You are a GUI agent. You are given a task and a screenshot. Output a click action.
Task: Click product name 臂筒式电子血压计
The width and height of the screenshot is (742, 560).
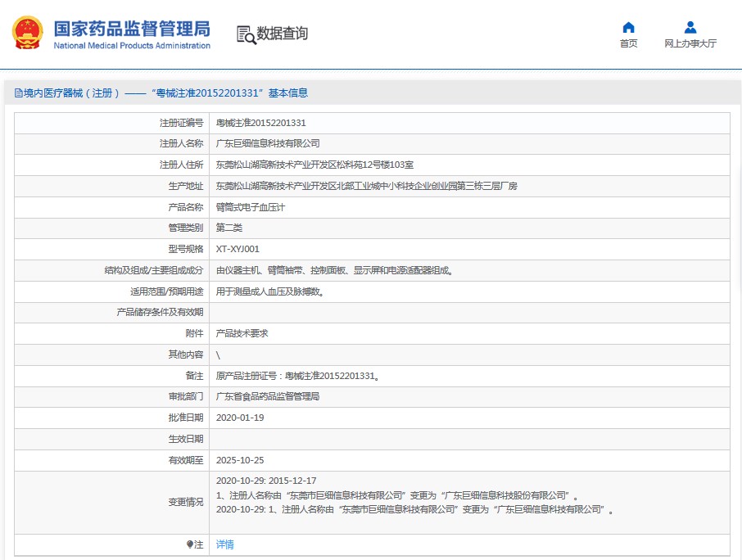[250, 207]
